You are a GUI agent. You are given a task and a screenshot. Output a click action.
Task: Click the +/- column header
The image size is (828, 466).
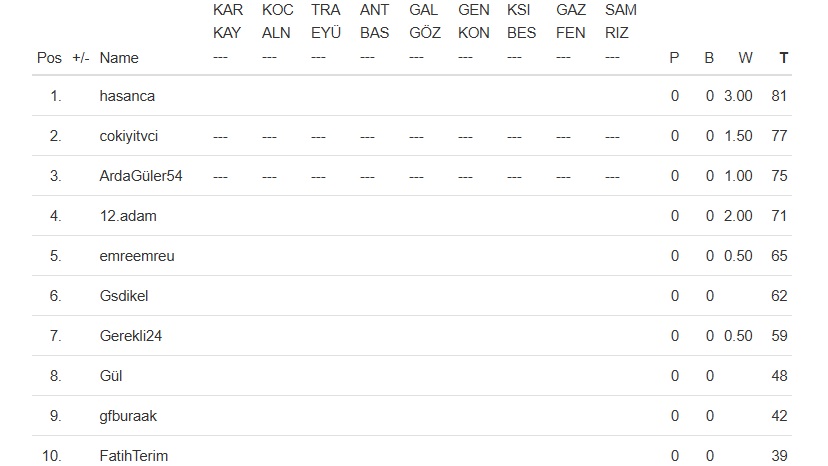81,58
